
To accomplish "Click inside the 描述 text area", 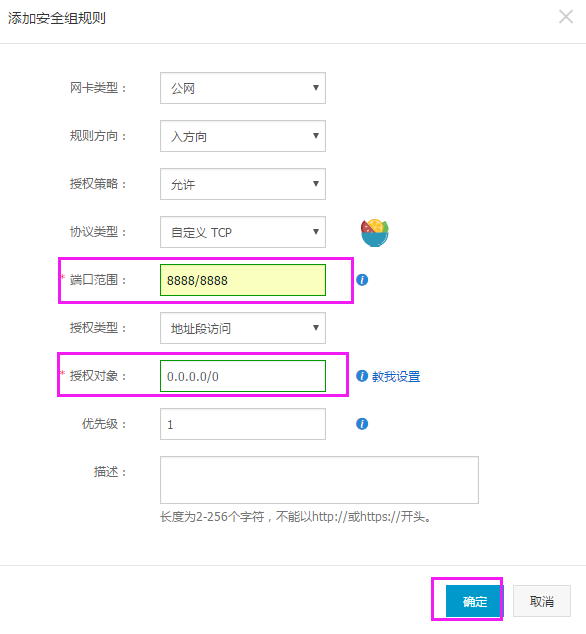I will pos(319,480).
